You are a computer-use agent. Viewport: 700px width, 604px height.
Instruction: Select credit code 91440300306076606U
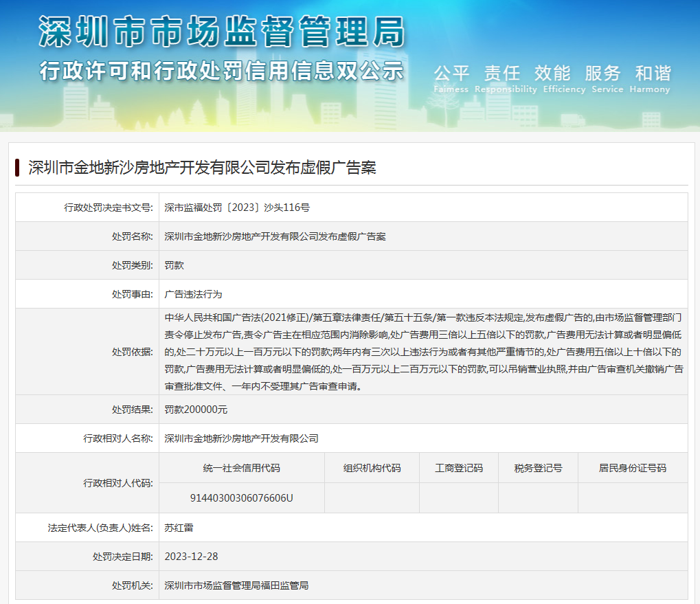tap(241, 497)
